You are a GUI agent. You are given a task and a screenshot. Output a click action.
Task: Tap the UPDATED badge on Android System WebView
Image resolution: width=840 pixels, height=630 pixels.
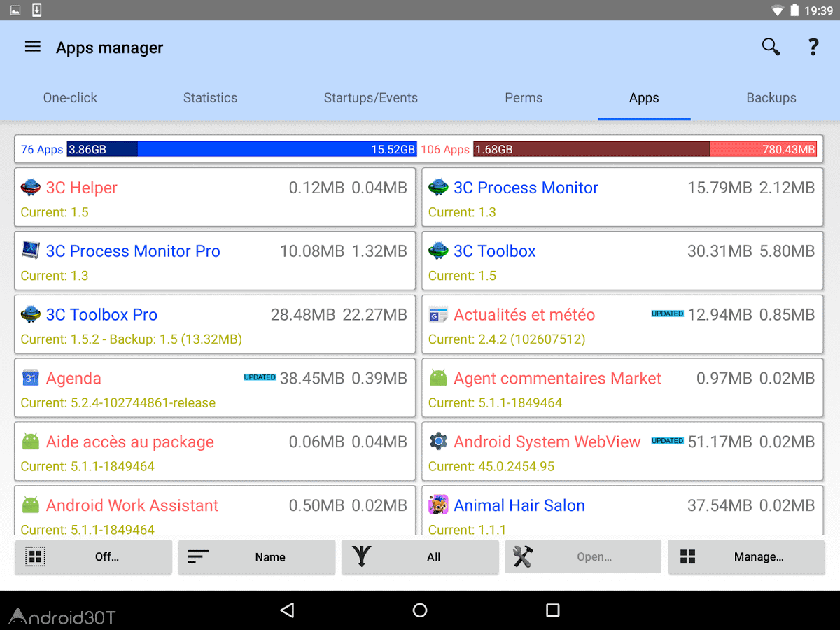[x=668, y=441]
